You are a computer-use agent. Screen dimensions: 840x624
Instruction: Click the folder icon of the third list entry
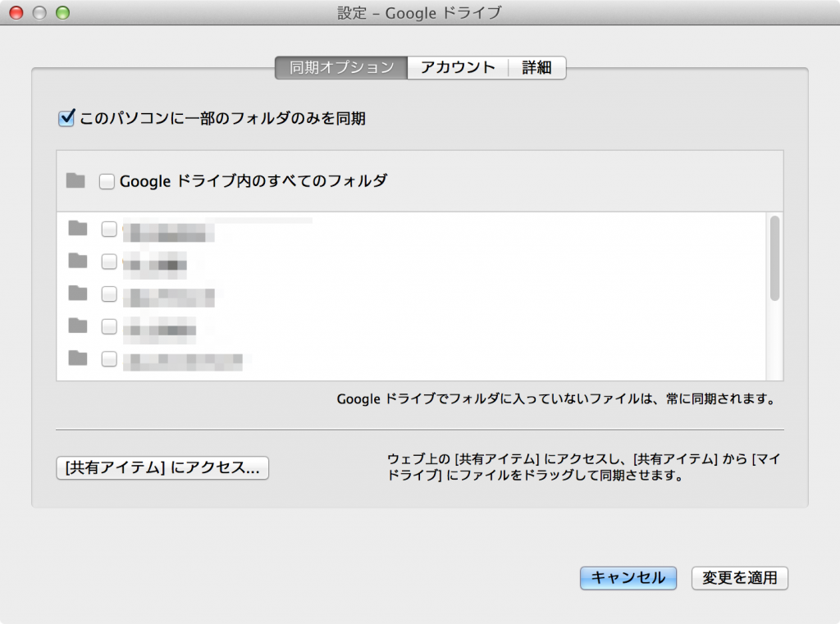(x=78, y=294)
